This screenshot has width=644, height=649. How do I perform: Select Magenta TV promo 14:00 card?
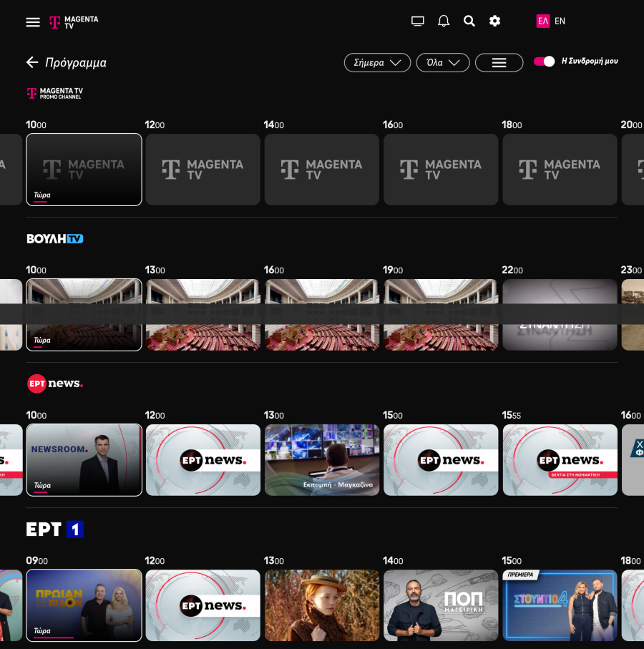coord(322,170)
